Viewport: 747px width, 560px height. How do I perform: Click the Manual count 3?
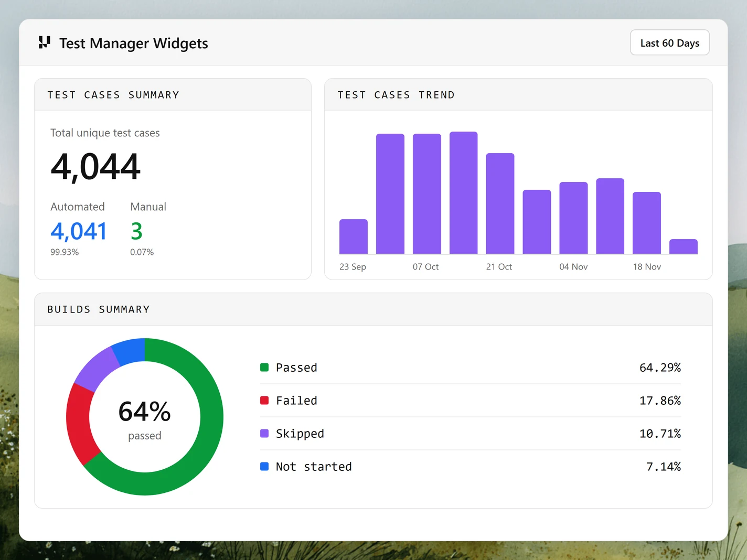pyautogui.click(x=136, y=231)
